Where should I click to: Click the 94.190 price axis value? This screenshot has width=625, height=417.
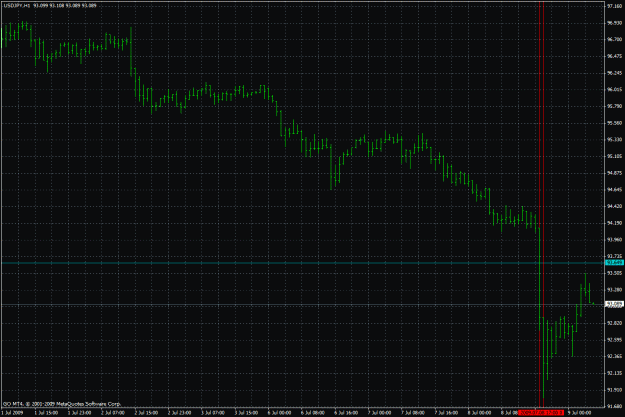tap(614, 223)
